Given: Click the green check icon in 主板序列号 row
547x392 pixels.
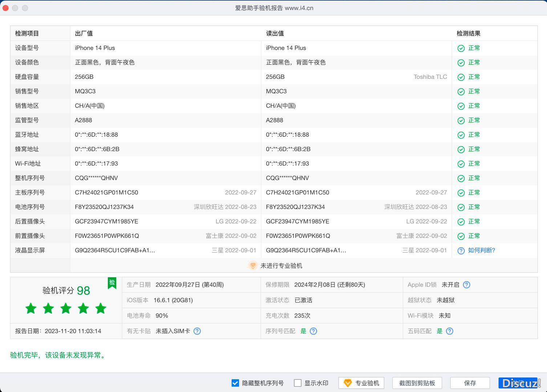Looking at the screenshot, I should point(461,193).
